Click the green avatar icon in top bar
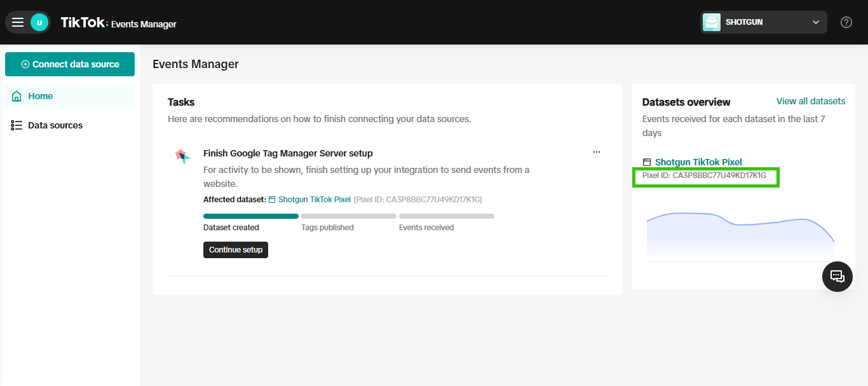The image size is (868, 386). pyautogui.click(x=39, y=22)
